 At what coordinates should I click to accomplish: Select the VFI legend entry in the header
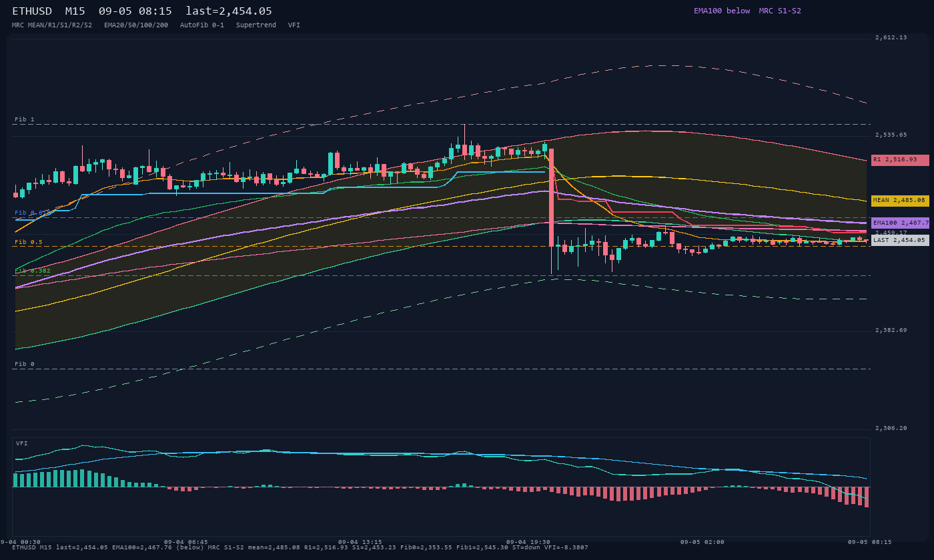[294, 25]
